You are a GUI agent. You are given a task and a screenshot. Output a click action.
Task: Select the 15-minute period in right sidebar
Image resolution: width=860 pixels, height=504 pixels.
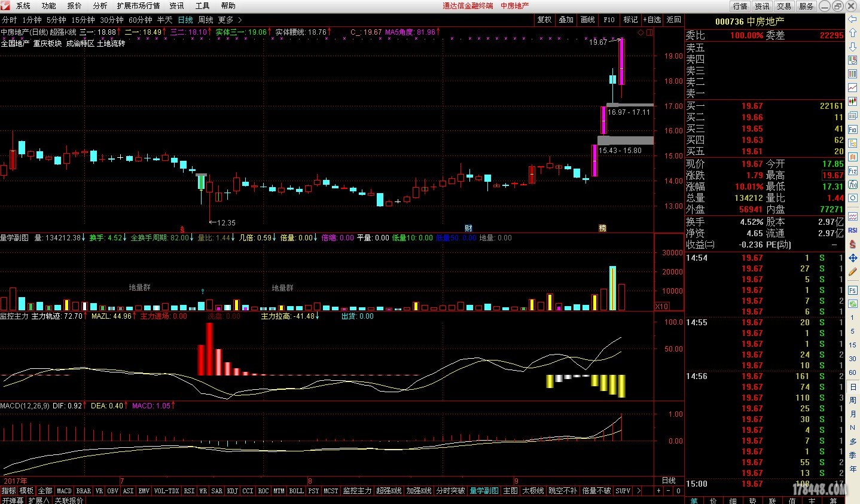pyautogui.click(x=853, y=345)
